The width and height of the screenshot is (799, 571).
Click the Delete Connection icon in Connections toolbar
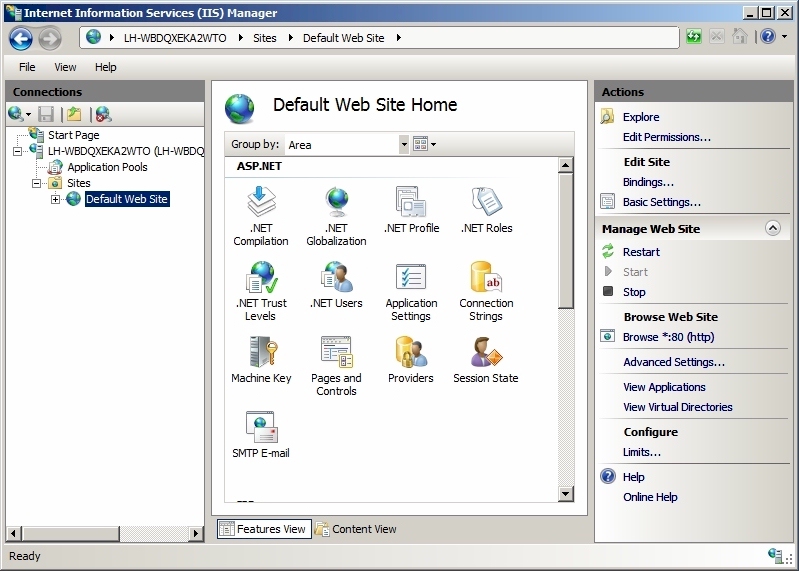pyautogui.click(x=103, y=114)
